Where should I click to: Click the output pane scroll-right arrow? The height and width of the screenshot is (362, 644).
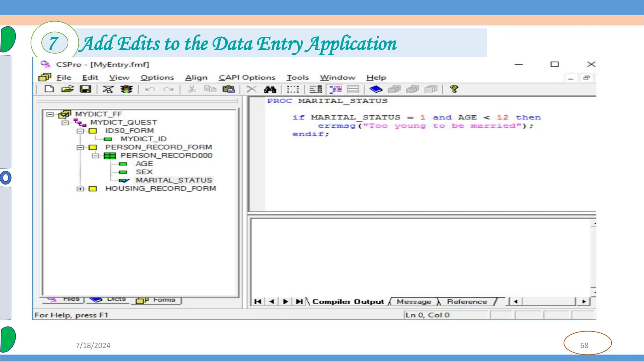click(x=584, y=302)
